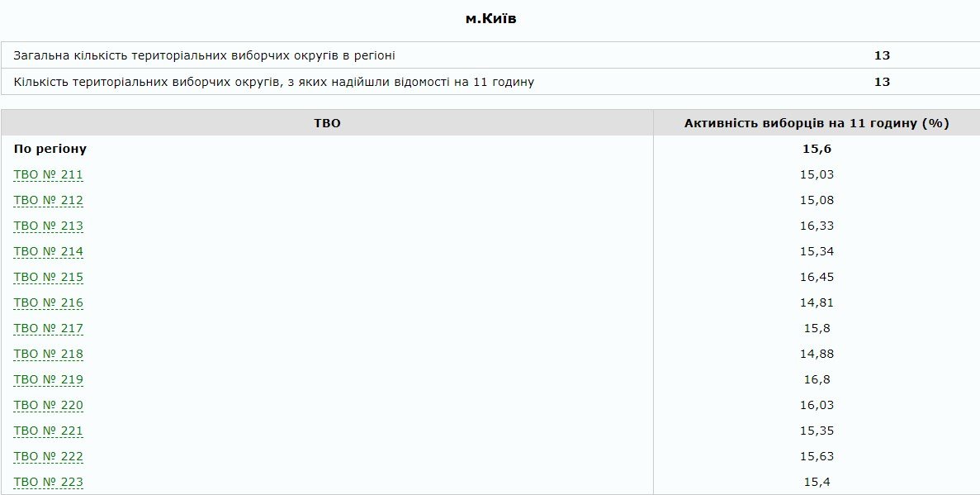
Task: Open the ТВО № 217 district link
Action: click(46, 328)
